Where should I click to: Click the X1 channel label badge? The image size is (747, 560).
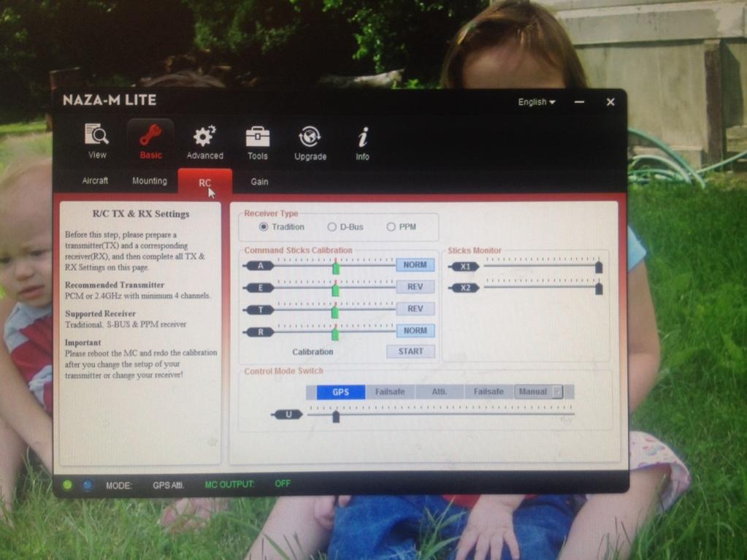tap(464, 266)
